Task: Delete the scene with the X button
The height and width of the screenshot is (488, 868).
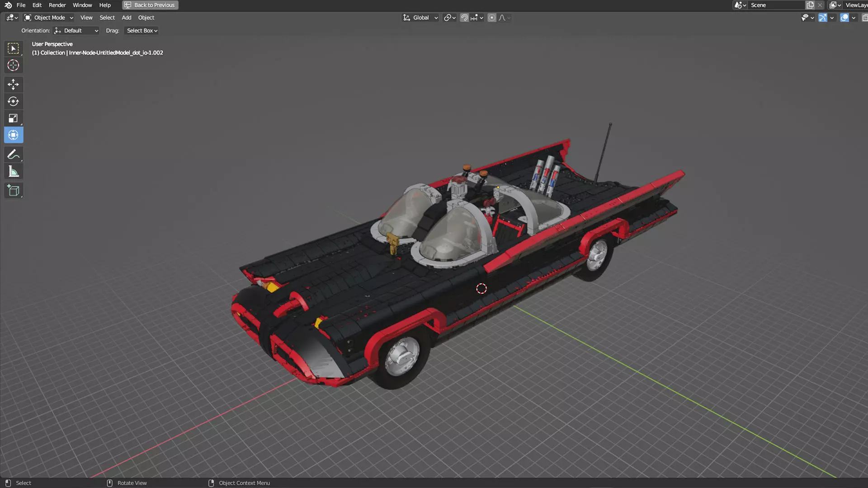Action: (x=820, y=5)
